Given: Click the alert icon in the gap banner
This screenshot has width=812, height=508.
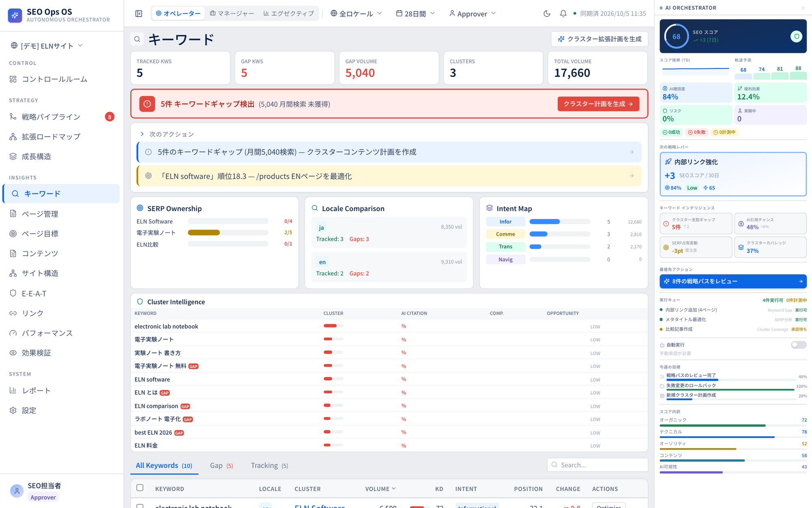Looking at the screenshot, I should (x=147, y=104).
